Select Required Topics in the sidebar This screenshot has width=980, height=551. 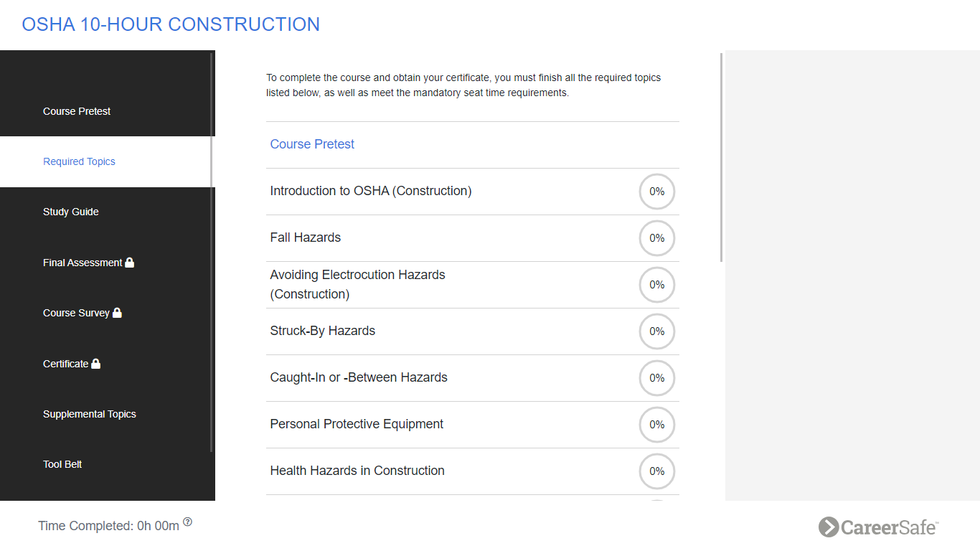pos(79,161)
